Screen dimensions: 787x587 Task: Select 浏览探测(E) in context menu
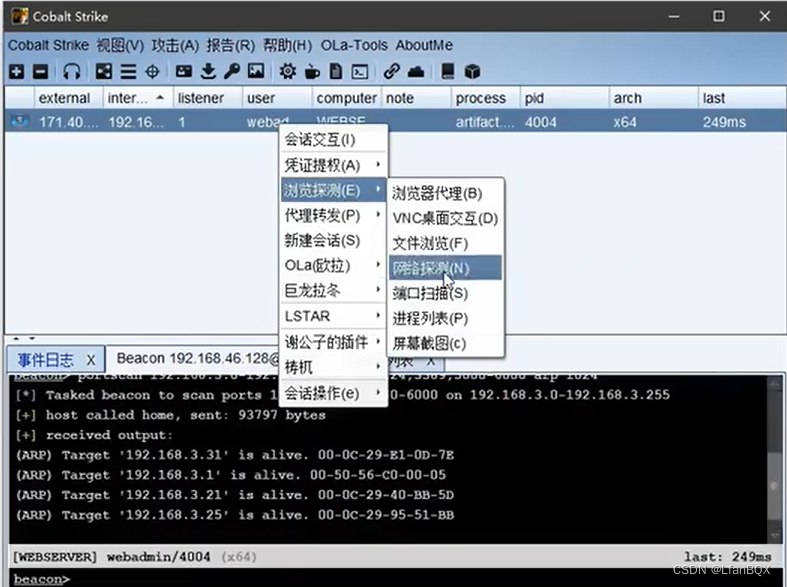pyautogui.click(x=334, y=190)
